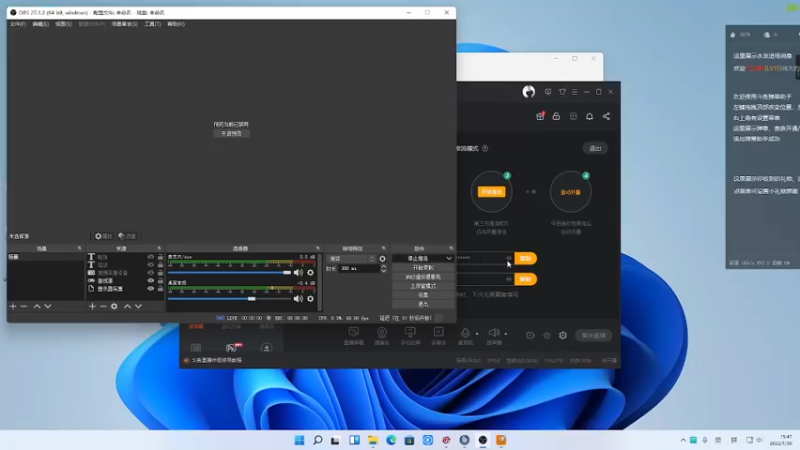The width and height of the screenshot is (800, 450).
Task: Move the scene down in the Scenes panel
Action: tap(48, 306)
